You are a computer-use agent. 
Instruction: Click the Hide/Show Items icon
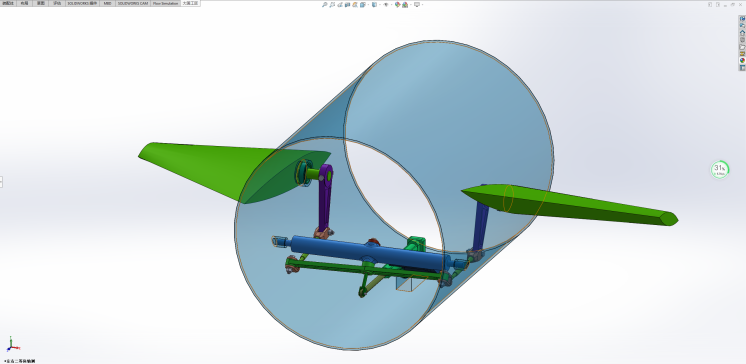point(386,5)
